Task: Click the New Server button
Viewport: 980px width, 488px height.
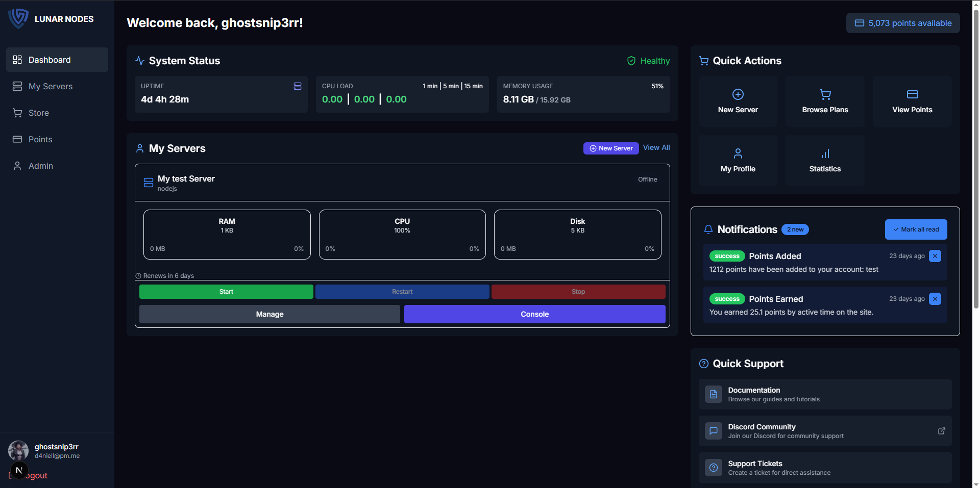Action: [x=610, y=148]
